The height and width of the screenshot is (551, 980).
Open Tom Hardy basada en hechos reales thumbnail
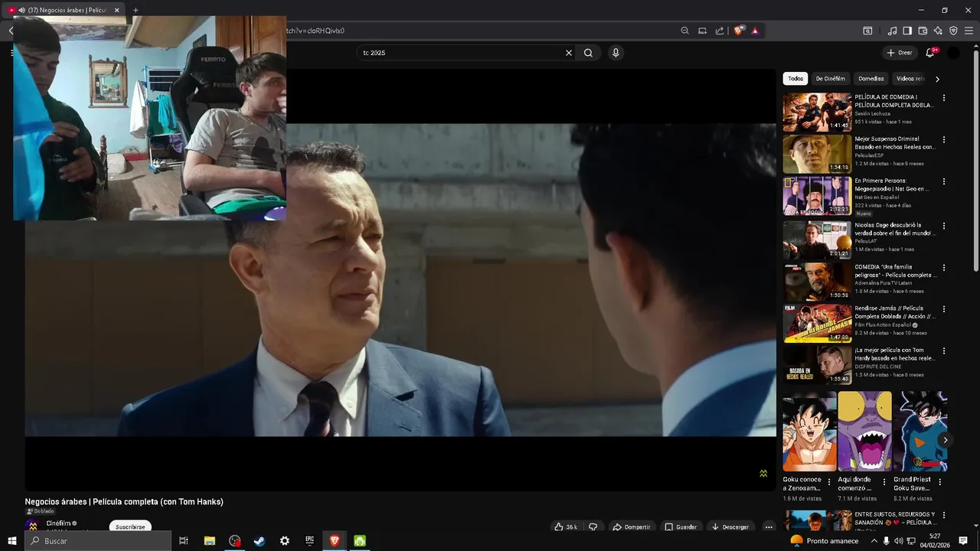pyautogui.click(x=817, y=364)
